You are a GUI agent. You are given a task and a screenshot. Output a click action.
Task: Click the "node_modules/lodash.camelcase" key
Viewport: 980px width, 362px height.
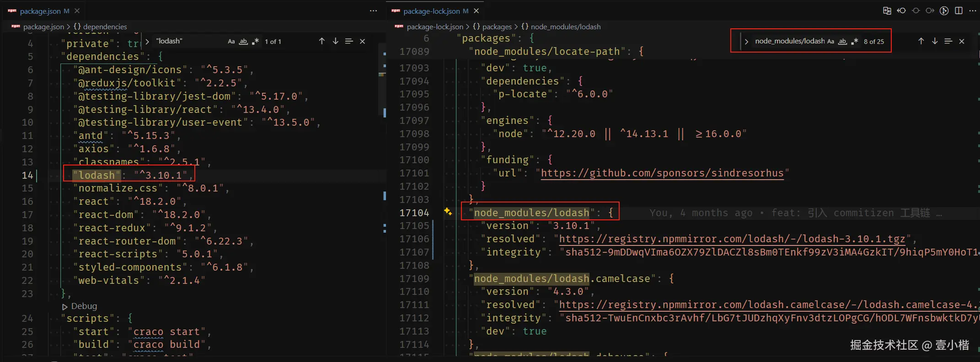click(562, 279)
